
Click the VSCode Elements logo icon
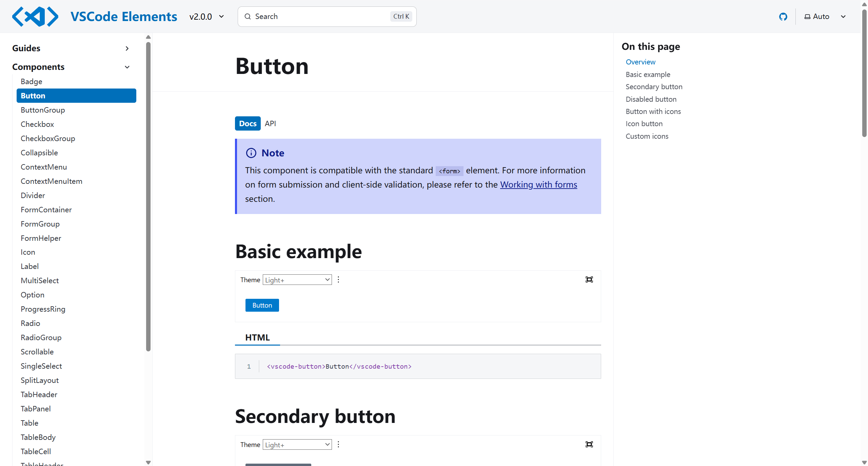[x=35, y=17]
